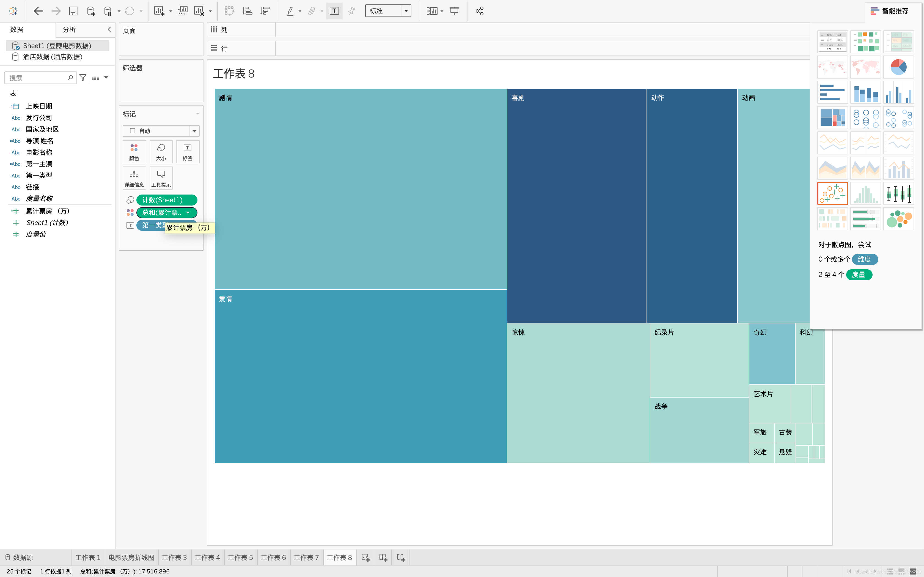
Task: Select pie chart in Show Me panel
Action: tap(898, 67)
